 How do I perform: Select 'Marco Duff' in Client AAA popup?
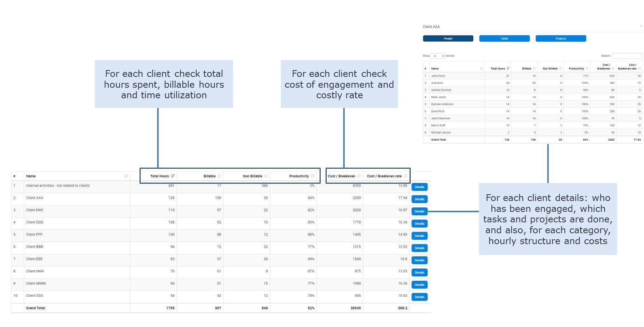point(438,125)
